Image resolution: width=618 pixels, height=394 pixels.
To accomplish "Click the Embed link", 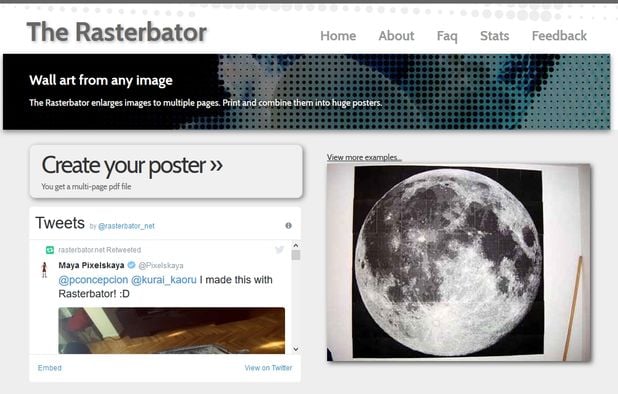I will 50,368.
